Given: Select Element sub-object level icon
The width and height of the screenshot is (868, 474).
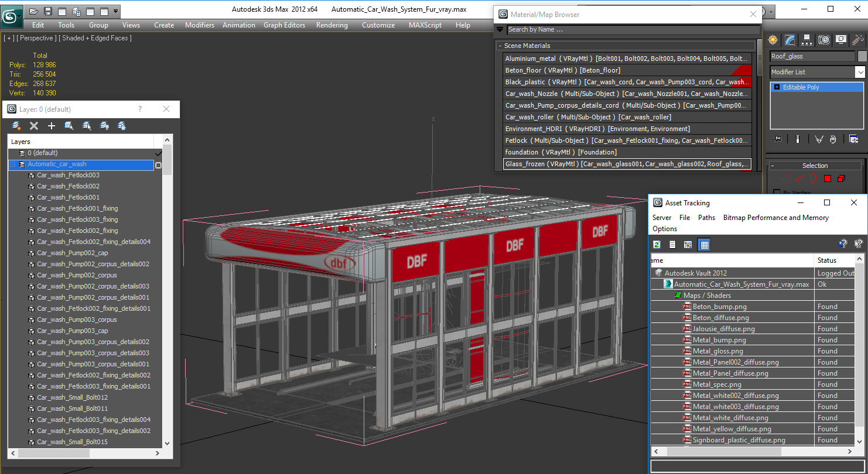Looking at the screenshot, I should pyautogui.click(x=841, y=178).
